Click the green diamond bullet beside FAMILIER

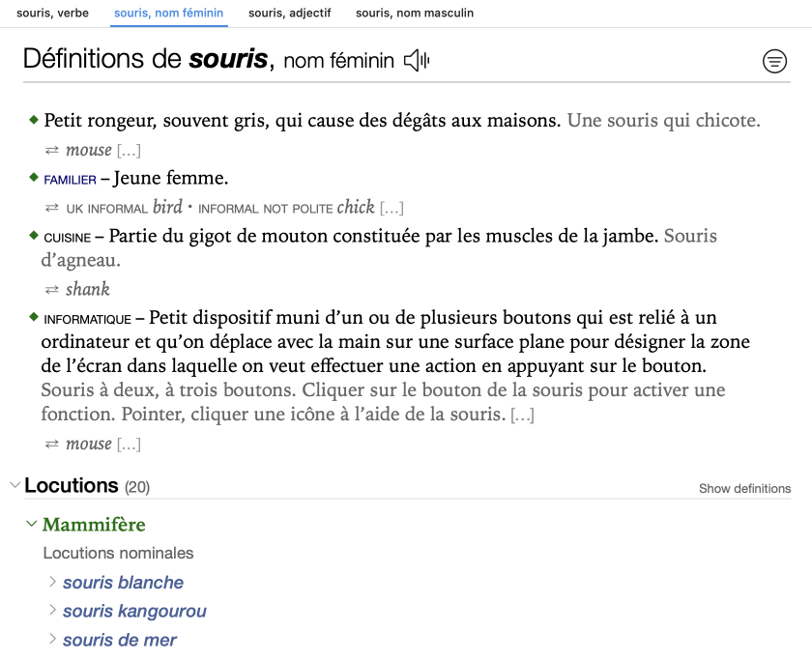[x=34, y=178]
